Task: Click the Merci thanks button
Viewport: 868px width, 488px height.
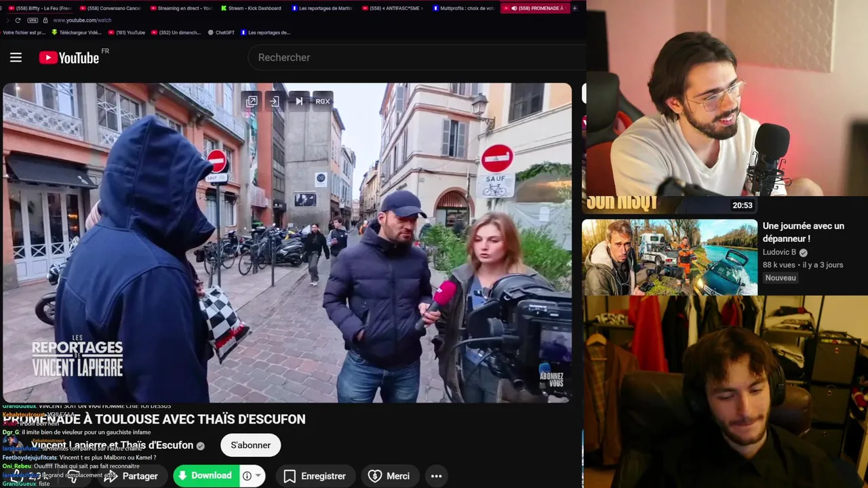Action: click(389, 476)
